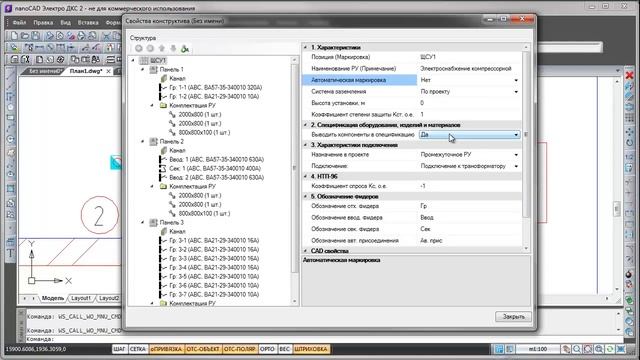The width and height of the screenshot is (640, 360).
Task: Click the Закрыть button in dialog
Action: pos(513,316)
